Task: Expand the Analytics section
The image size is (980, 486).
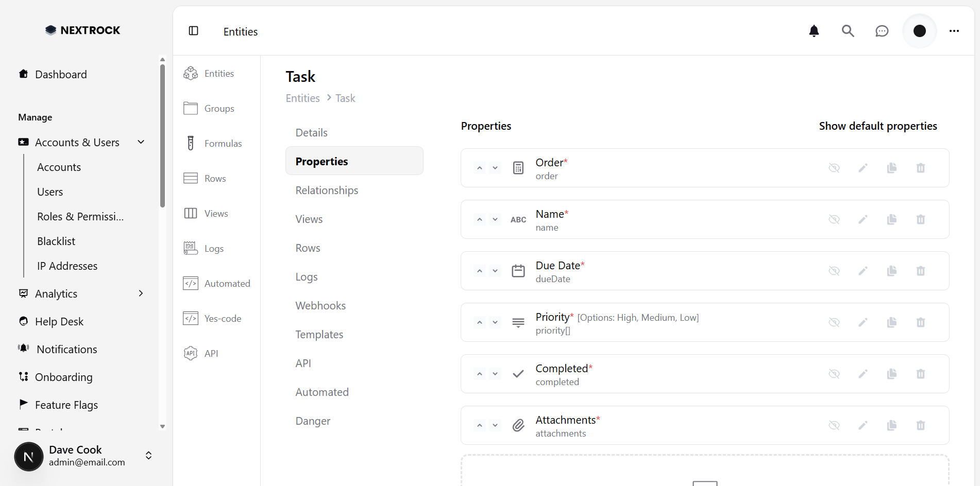Action: pyautogui.click(x=141, y=293)
